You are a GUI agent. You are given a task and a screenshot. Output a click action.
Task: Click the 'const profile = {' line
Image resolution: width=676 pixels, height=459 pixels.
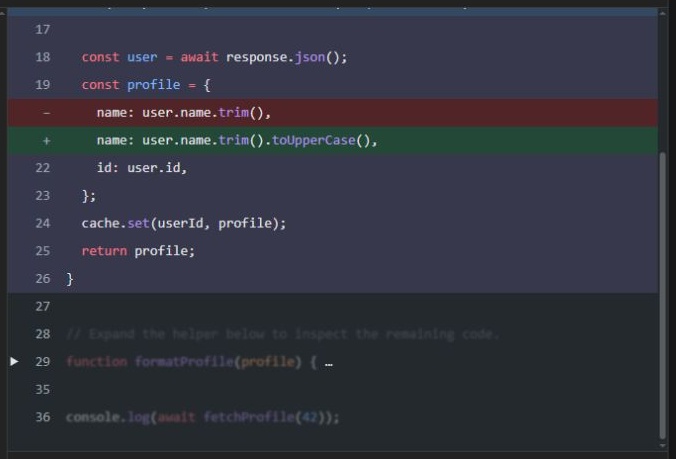[146, 84]
